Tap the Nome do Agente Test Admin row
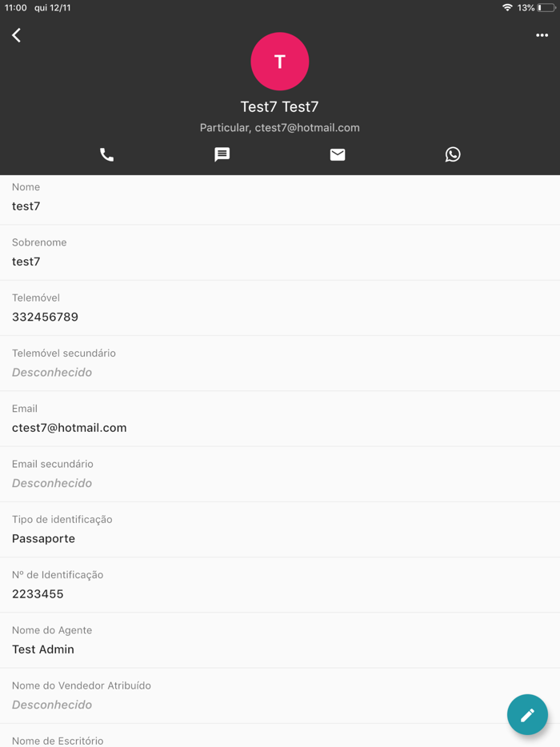Viewport: 560px width, 747px height. pyautogui.click(x=280, y=641)
